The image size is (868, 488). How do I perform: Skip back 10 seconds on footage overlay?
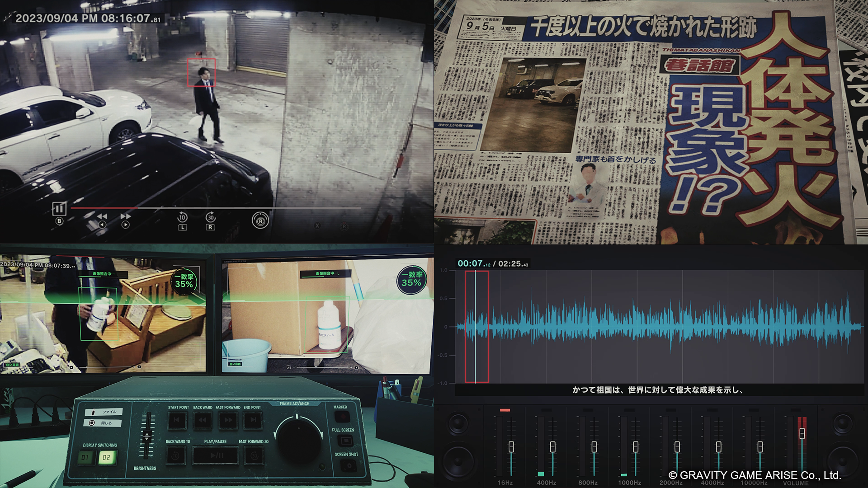pos(182,217)
